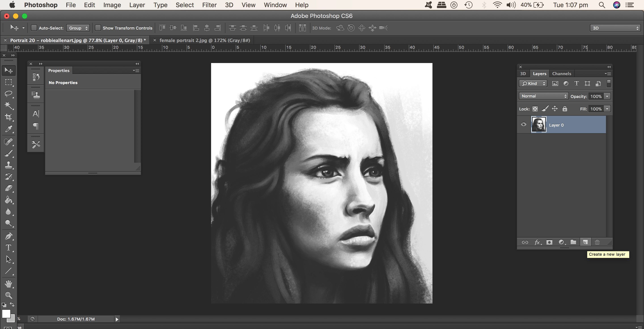Toggle Lock image pixels brush icon
The width and height of the screenshot is (644, 329).
click(x=545, y=108)
